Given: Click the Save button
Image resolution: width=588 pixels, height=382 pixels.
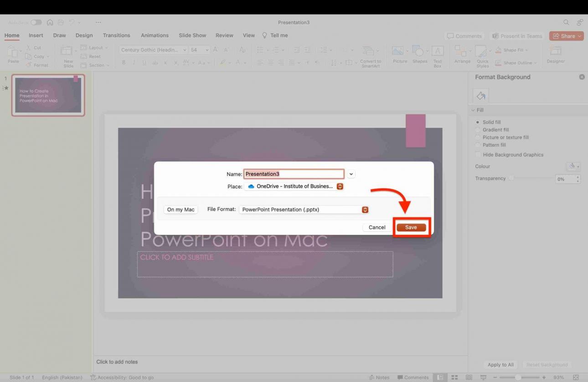Looking at the screenshot, I should coord(410,227).
